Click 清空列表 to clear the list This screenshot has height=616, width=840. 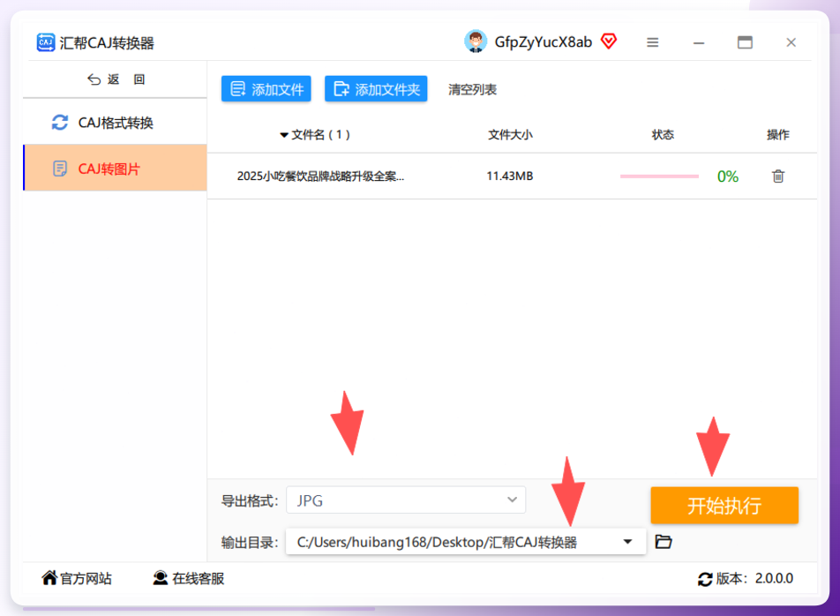click(472, 89)
